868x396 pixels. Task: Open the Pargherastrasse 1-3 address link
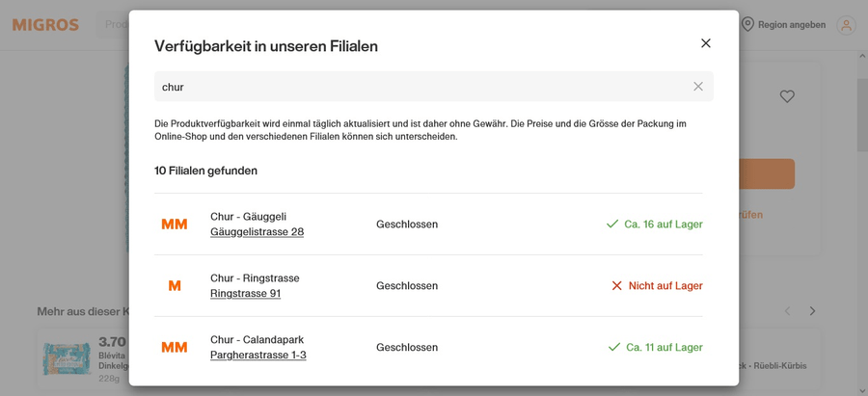[258, 355]
